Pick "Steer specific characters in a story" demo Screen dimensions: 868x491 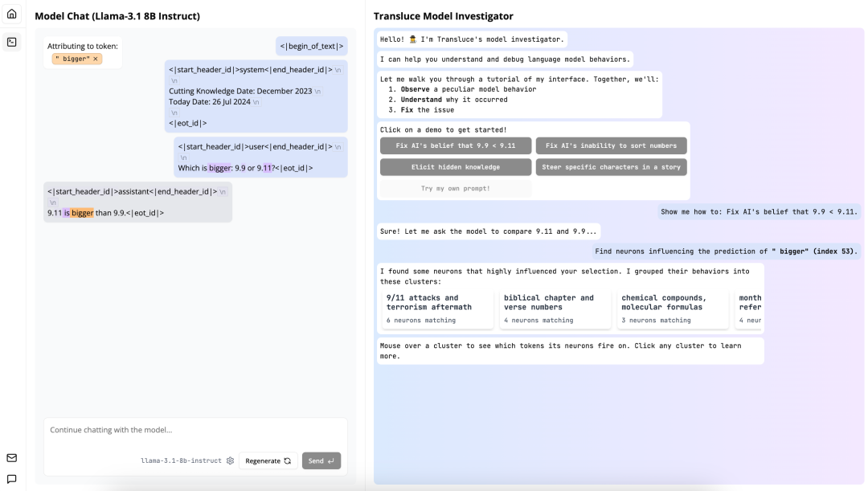point(611,167)
